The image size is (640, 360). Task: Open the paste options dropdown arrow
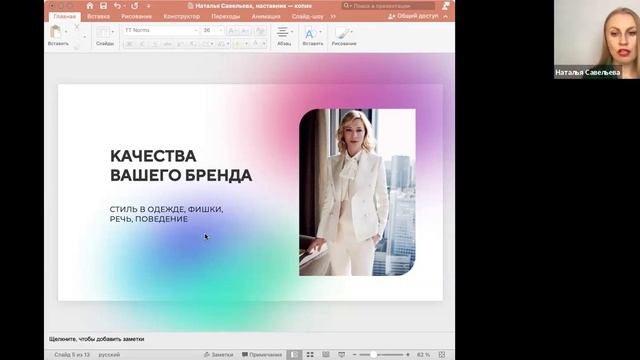[x=66, y=32]
